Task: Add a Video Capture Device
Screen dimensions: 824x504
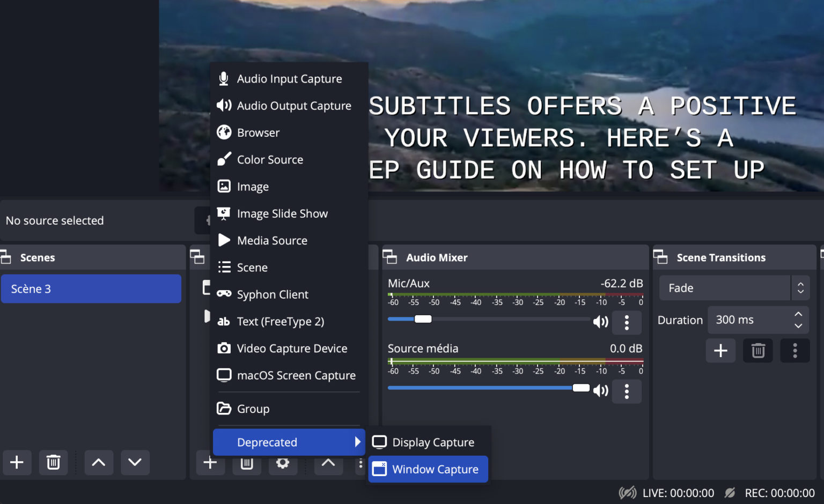Action: (x=292, y=348)
